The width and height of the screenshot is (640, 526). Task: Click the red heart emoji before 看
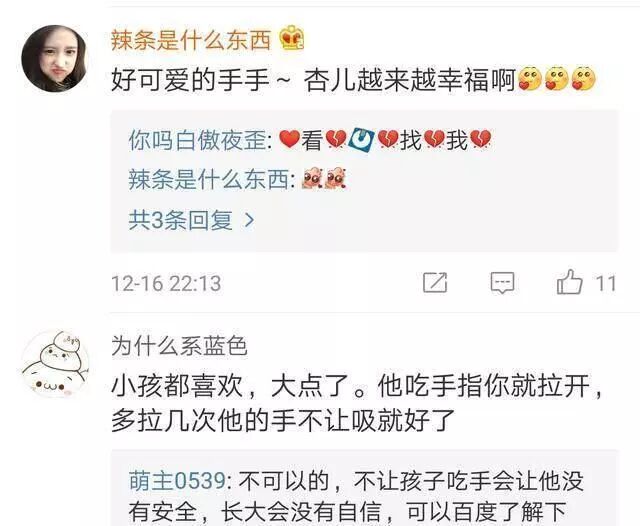click(290, 140)
